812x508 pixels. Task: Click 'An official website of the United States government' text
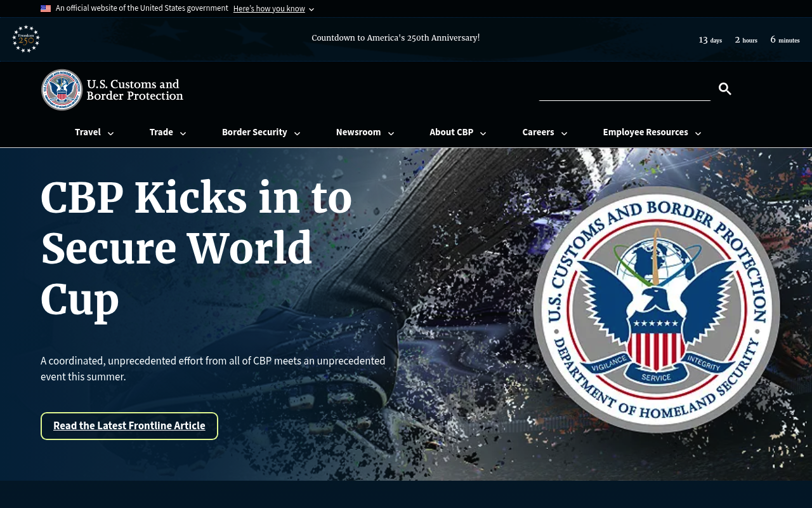pyautogui.click(x=142, y=8)
